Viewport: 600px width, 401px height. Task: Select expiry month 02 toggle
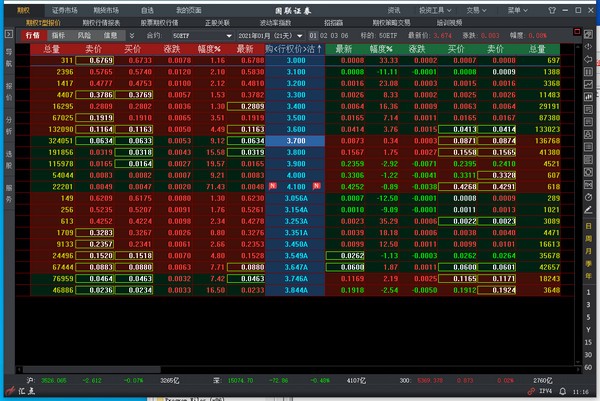(x=324, y=34)
